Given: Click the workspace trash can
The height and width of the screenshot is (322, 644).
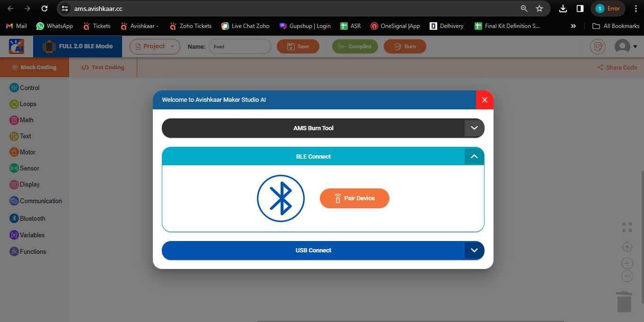Looking at the screenshot, I should click(624, 302).
